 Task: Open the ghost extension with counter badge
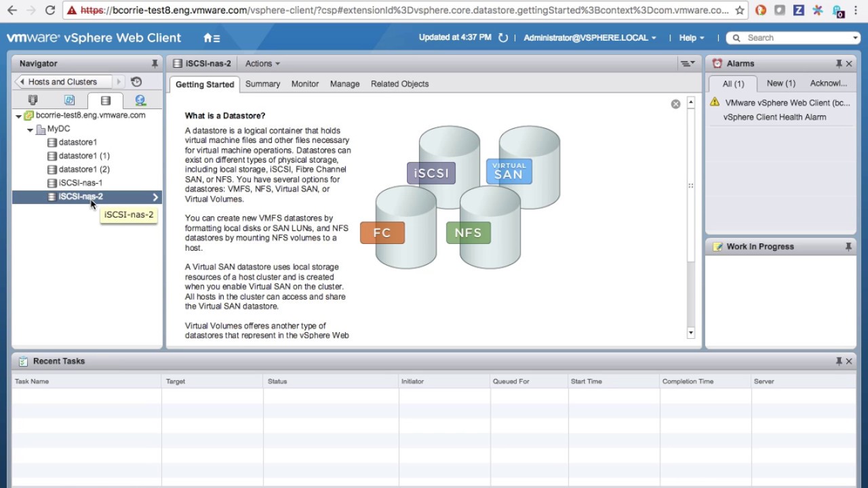click(837, 11)
